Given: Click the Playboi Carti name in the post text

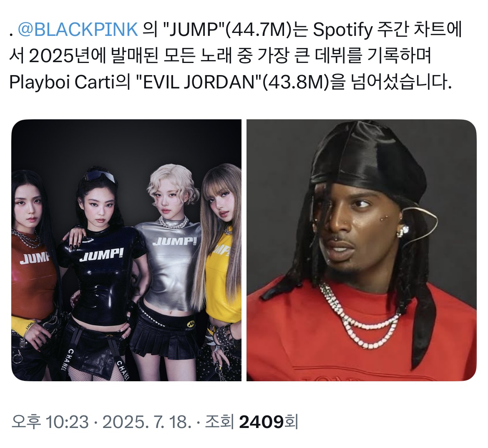Looking at the screenshot, I should (62, 83).
